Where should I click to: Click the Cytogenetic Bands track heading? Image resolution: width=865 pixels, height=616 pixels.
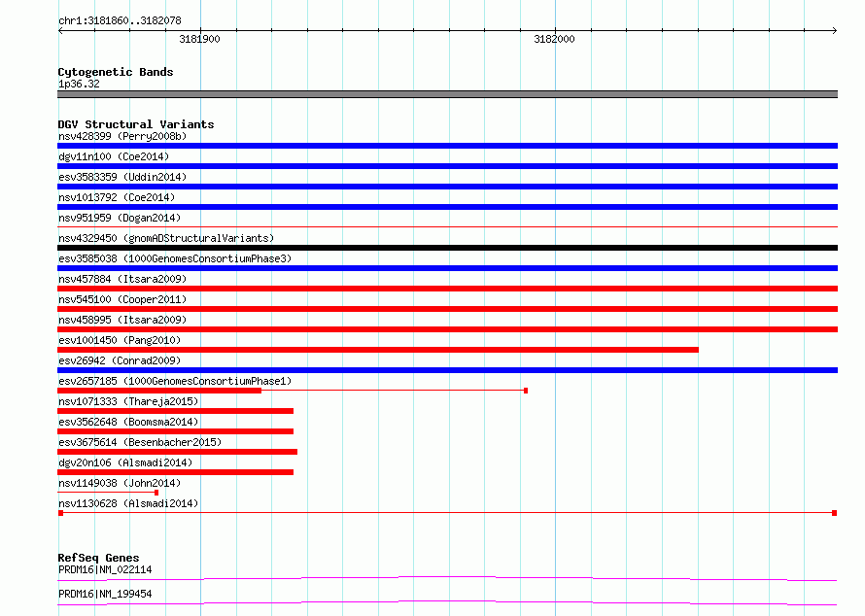(x=116, y=72)
